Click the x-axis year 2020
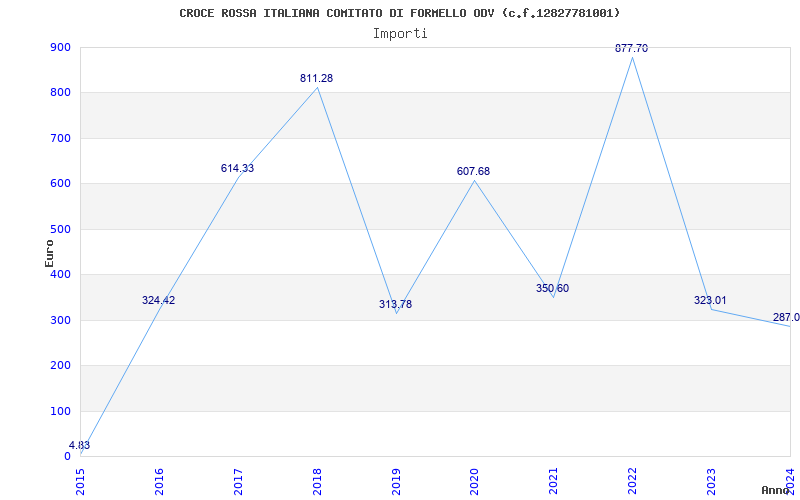This screenshot has height=500, width=800. point(474,481)
